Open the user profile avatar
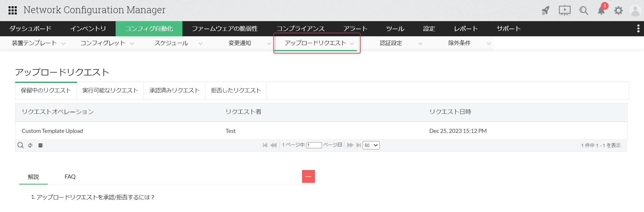644x212 pixels. 635,11
